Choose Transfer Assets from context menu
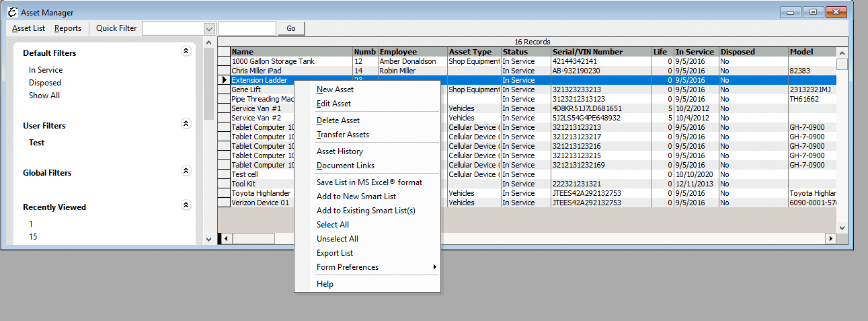Screen dimensions: 868x321 [x=367, y=135]
